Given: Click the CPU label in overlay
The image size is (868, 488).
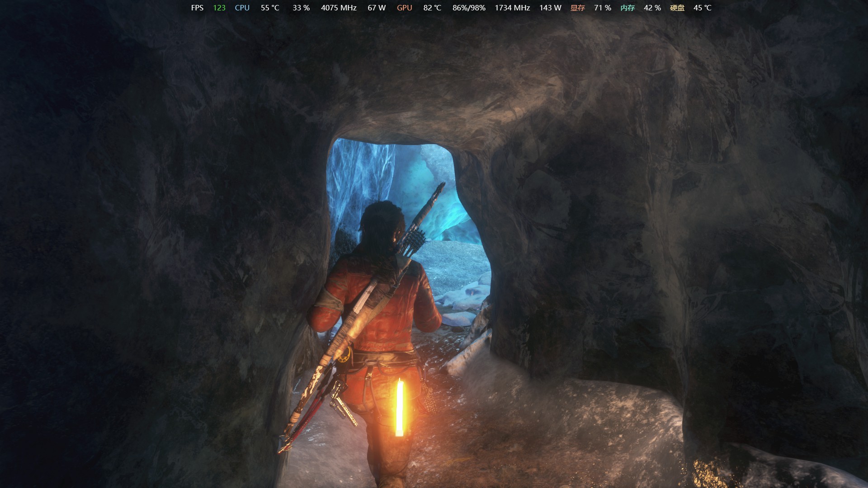Looking at the screenshot, I should pos(242,8).
